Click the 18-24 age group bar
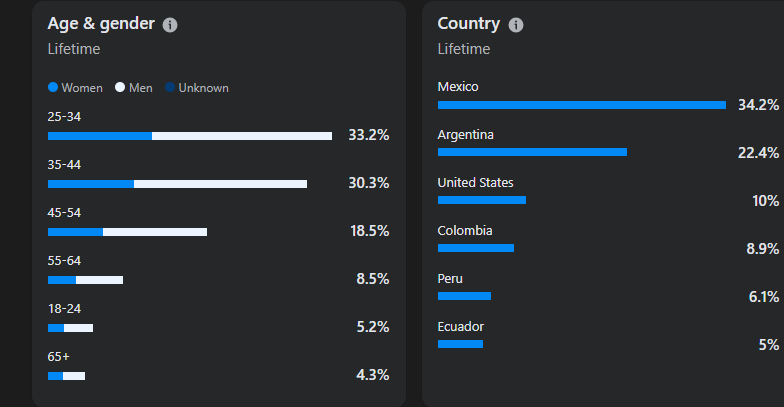 [70, 328]
